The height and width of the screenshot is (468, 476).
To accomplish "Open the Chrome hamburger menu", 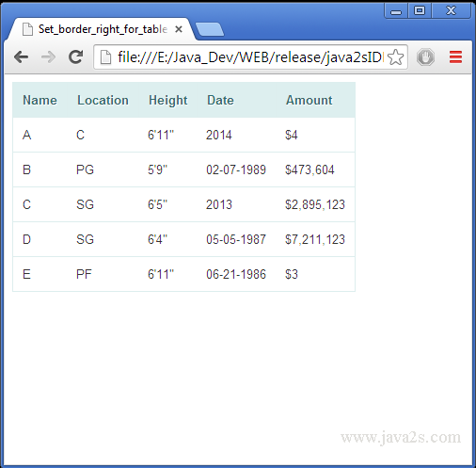I will [x=455, y=57].
